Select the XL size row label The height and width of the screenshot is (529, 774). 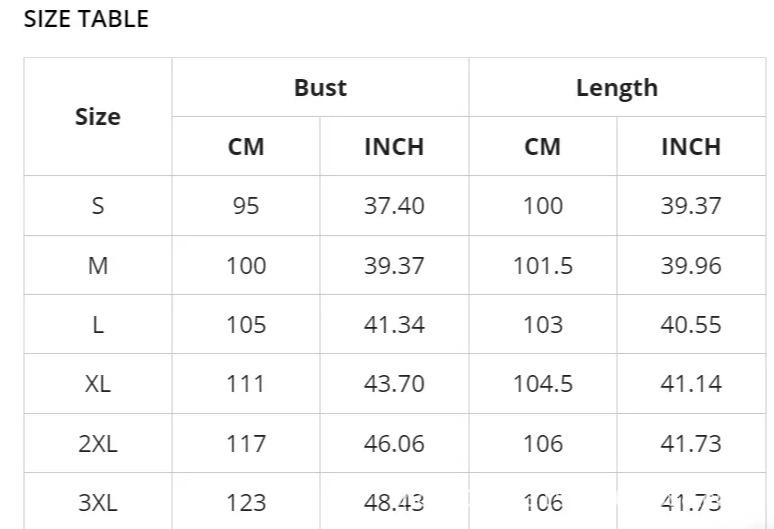(x=98, y=384)
